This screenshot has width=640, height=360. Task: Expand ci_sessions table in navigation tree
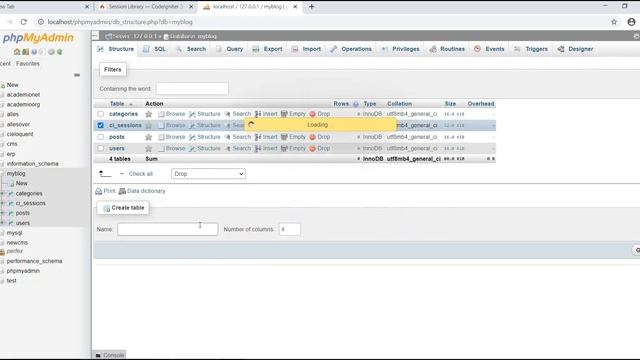pos(3,203)
